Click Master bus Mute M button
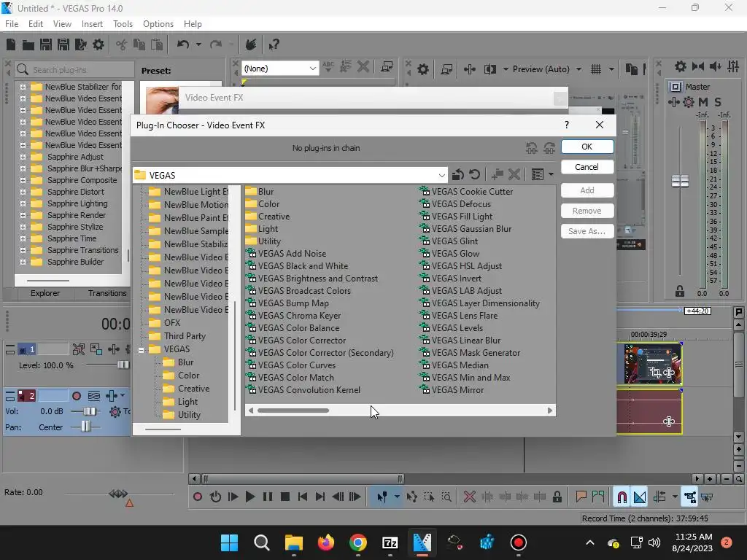 703,102
